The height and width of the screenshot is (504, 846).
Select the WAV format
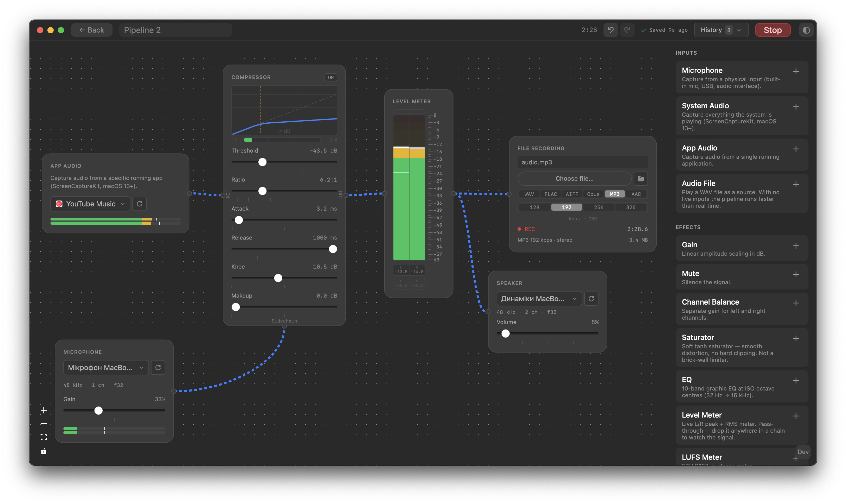click(529, 194)
